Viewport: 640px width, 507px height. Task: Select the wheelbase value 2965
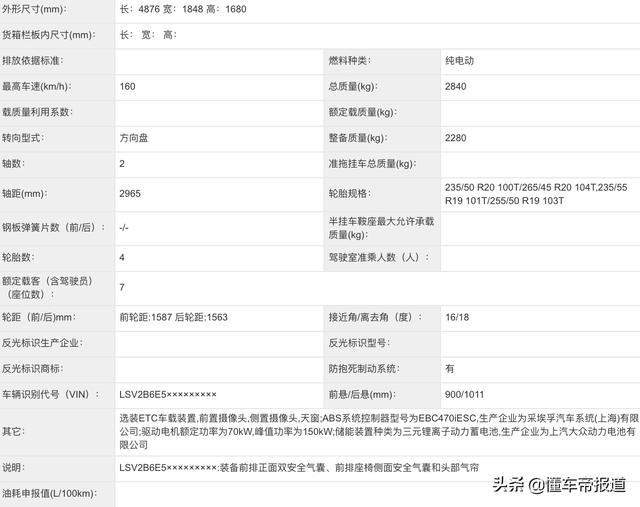(130, 193)
